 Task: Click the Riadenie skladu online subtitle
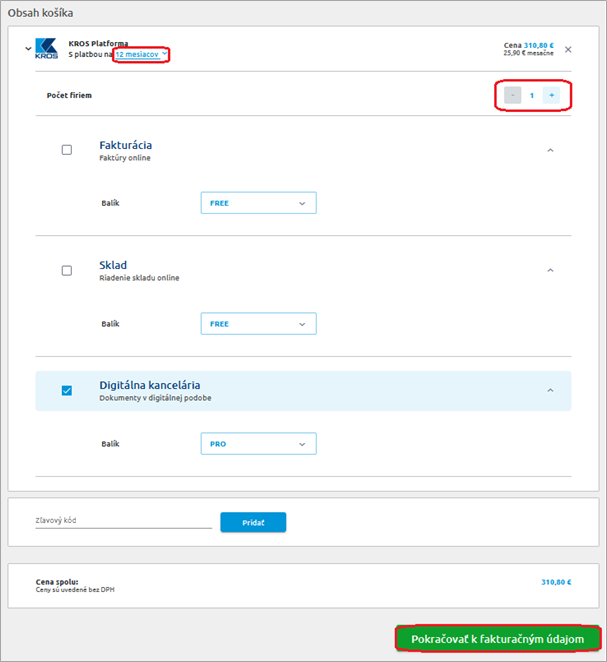pyautogui.click(x=139, y=278)
